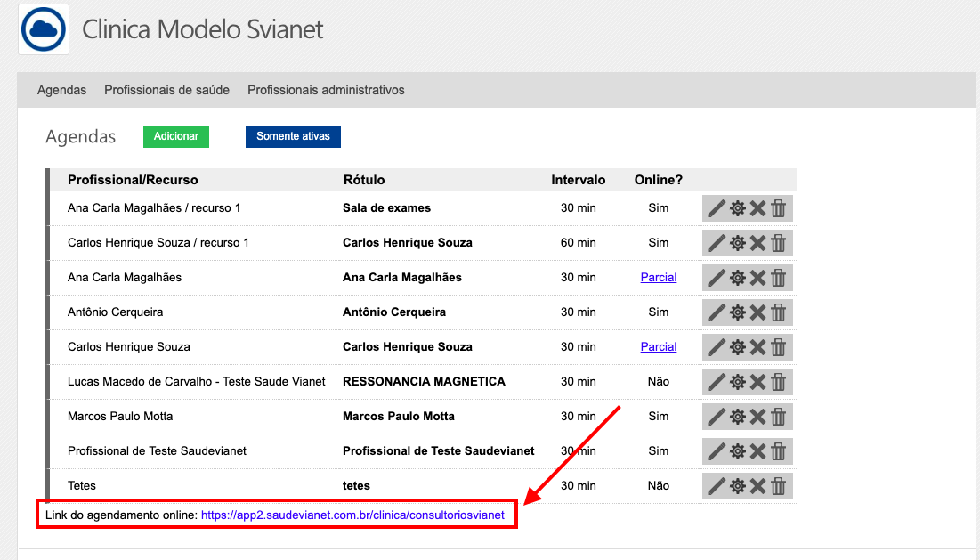Viewport: 980px width, 560px height.
Task: Open the Agendas menu item
Action: point(61,90)
